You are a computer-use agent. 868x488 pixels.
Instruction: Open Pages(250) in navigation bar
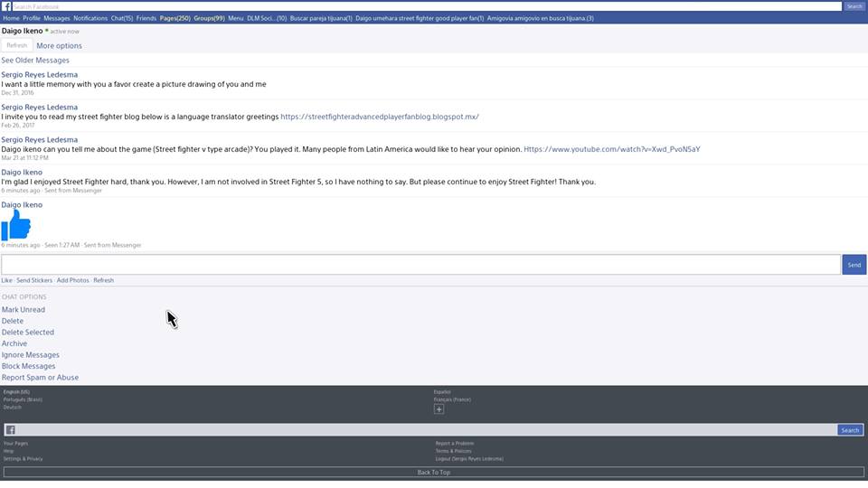tap(175, 18)
